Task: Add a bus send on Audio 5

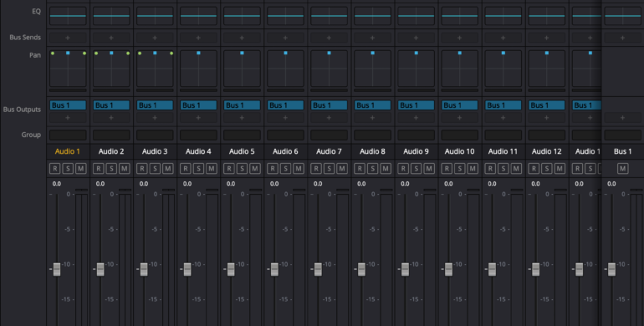Action: (242, 38)
